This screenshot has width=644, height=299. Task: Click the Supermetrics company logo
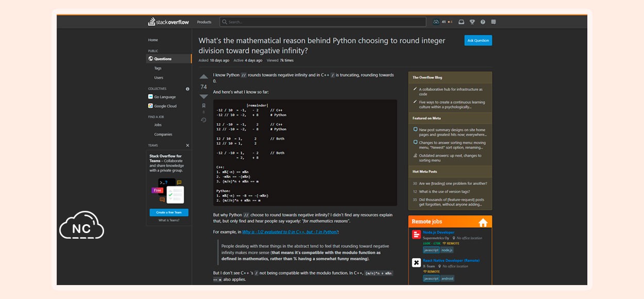click(416, 235)
